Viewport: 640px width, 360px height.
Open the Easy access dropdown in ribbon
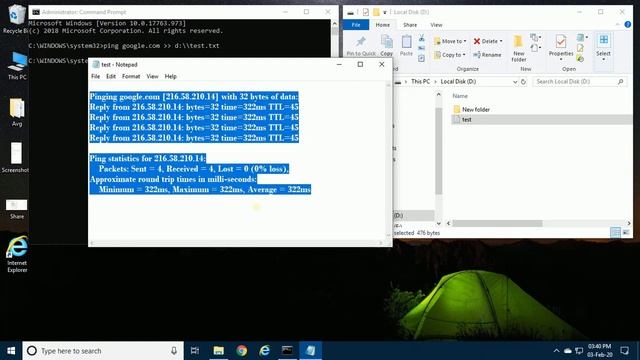pos(536,49)
